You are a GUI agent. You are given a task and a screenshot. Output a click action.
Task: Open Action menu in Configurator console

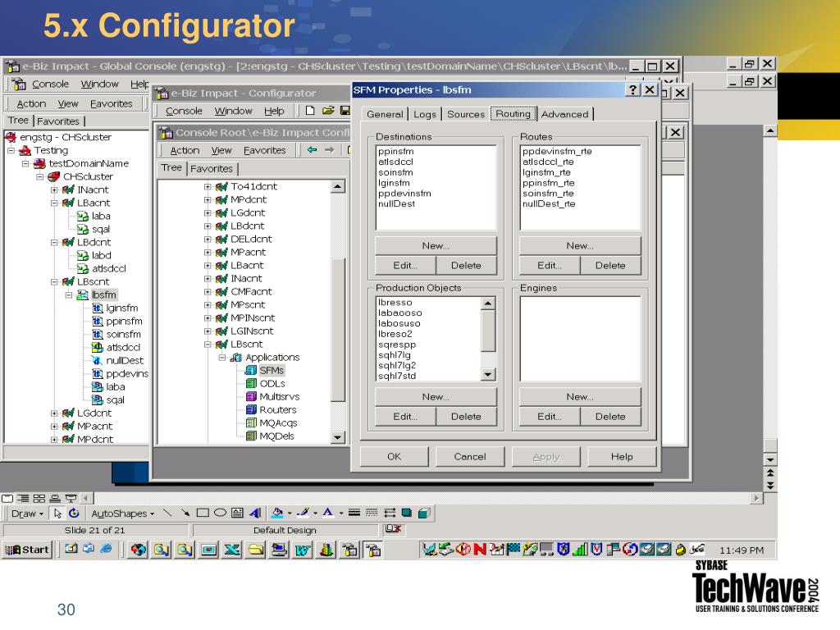pyautogui.click(x=185, y=151)
